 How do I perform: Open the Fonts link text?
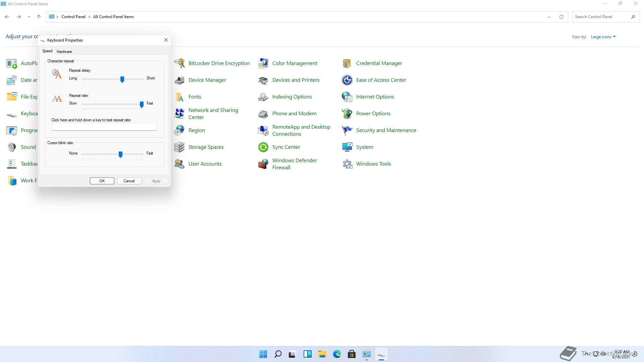[195, 97]
